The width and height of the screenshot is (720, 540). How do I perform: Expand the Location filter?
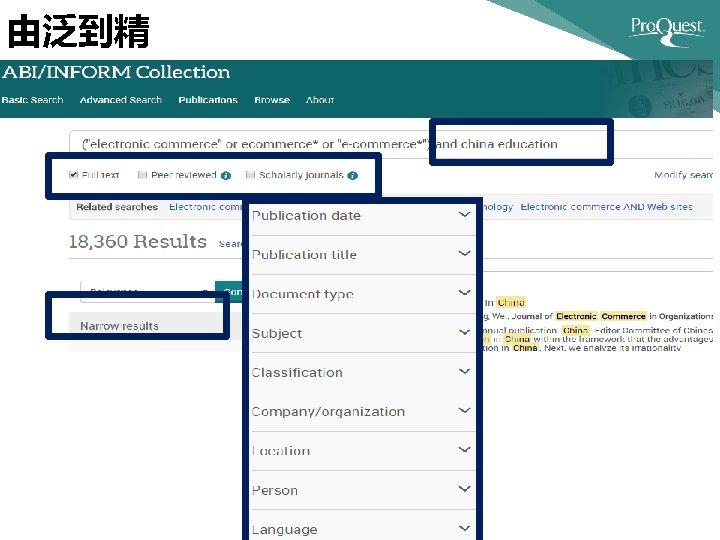pos(362,451)
